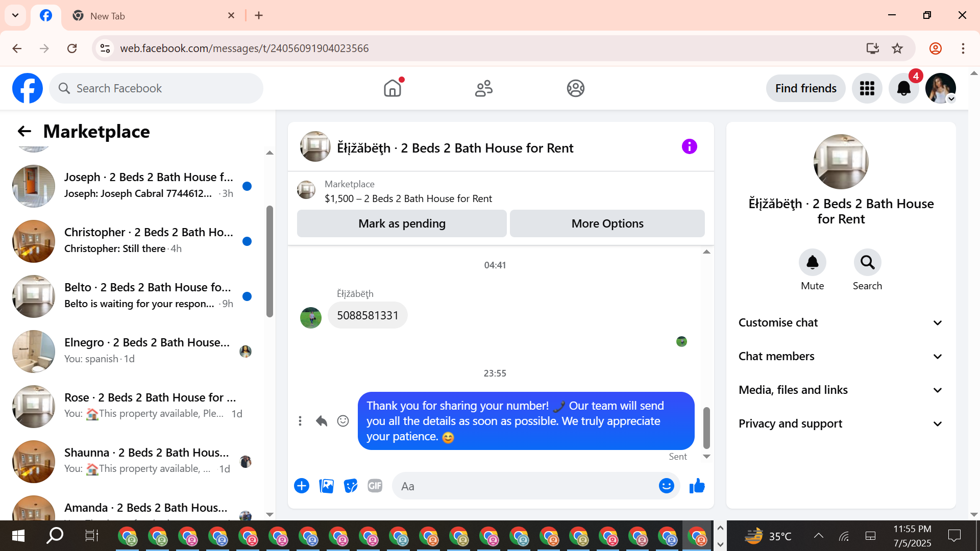Click Mark as pending button
The image size is (980, 551).
[402, 223]
